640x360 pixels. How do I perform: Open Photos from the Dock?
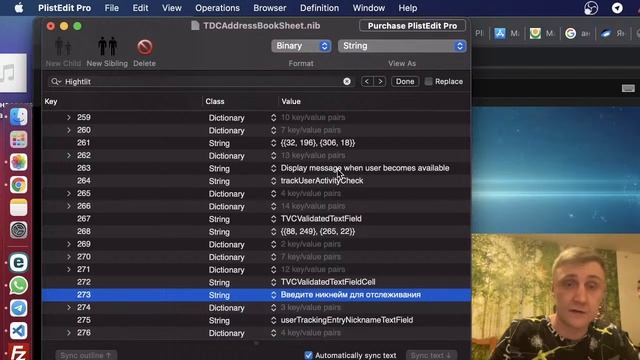(18, 162)
